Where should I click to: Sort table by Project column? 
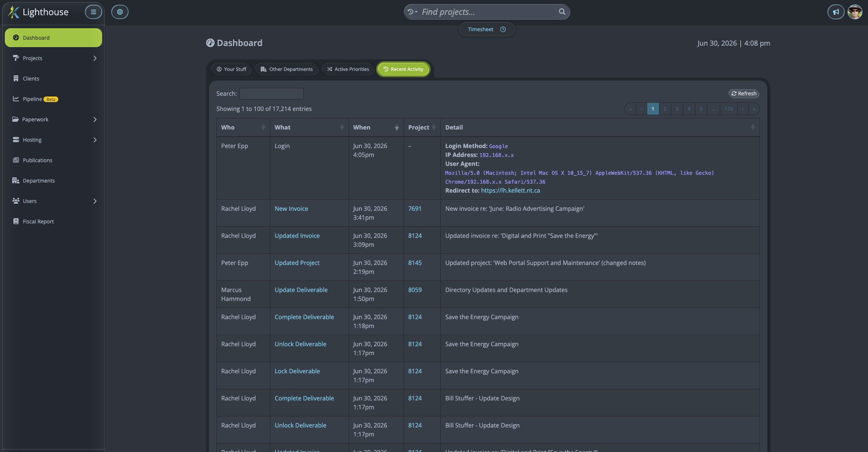click(422, 127)
